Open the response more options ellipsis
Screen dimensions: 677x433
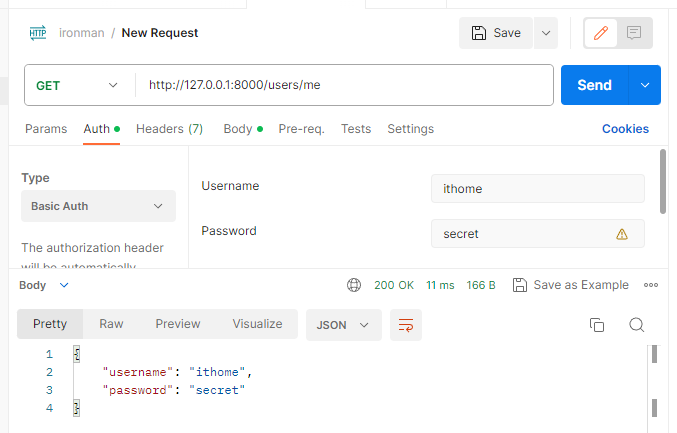(651, 285)
